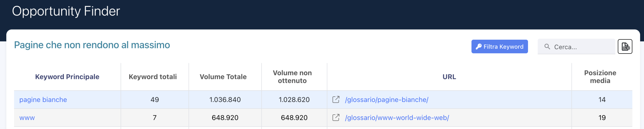This screenshot has height=129, width=644.
Task: Click the Pagine che non rendono al massimo heading
Action: 92,45
